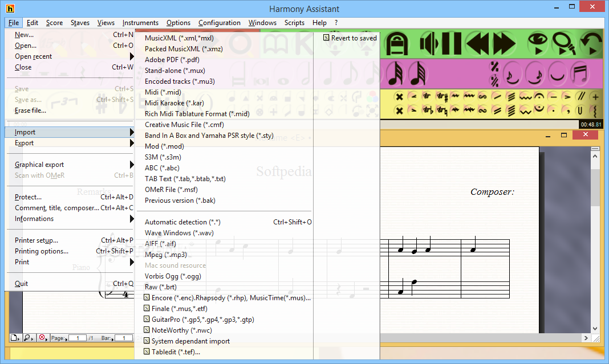Select the staccato dot symbol
This screenshot has height=364, width=609.
[553, 111]
